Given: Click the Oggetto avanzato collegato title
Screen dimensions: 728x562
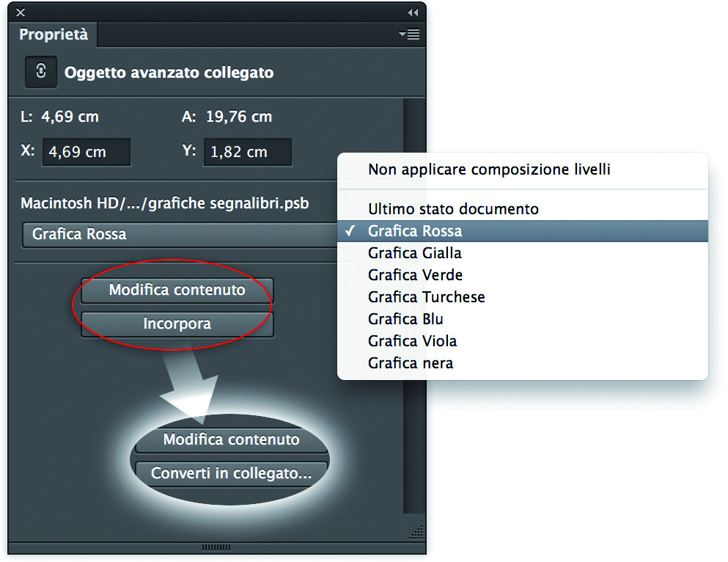Looking at the screenshot, I should tap(169, 73).
